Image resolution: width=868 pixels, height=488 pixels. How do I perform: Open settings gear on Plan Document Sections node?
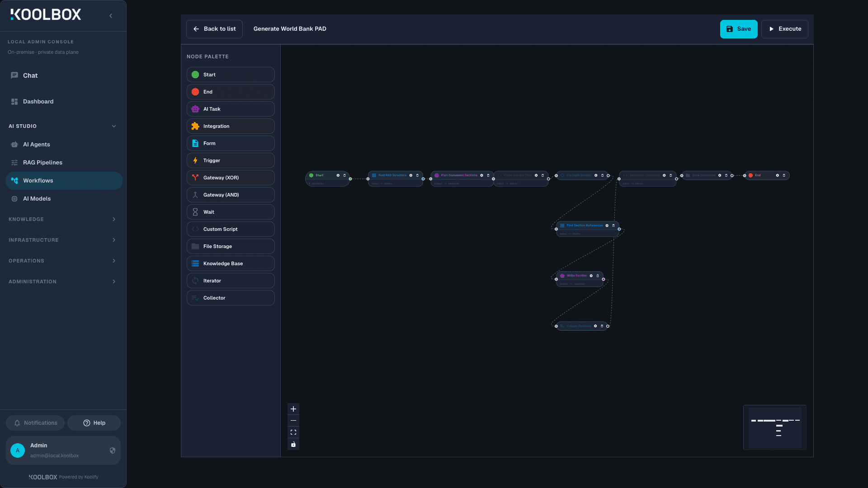pos(481,175)
